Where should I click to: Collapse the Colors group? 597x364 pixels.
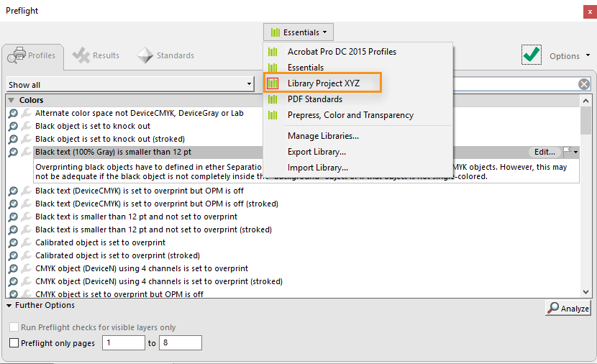point(12,100)
